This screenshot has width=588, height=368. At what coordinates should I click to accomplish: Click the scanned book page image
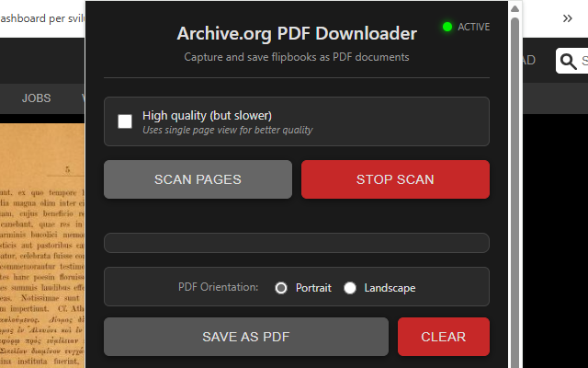click(x=42, y=246)
